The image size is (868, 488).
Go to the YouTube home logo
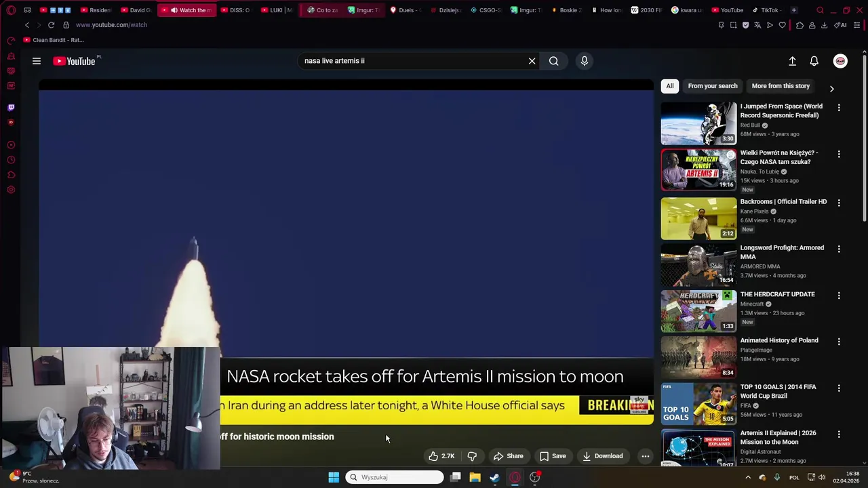(x=74, y=61)
